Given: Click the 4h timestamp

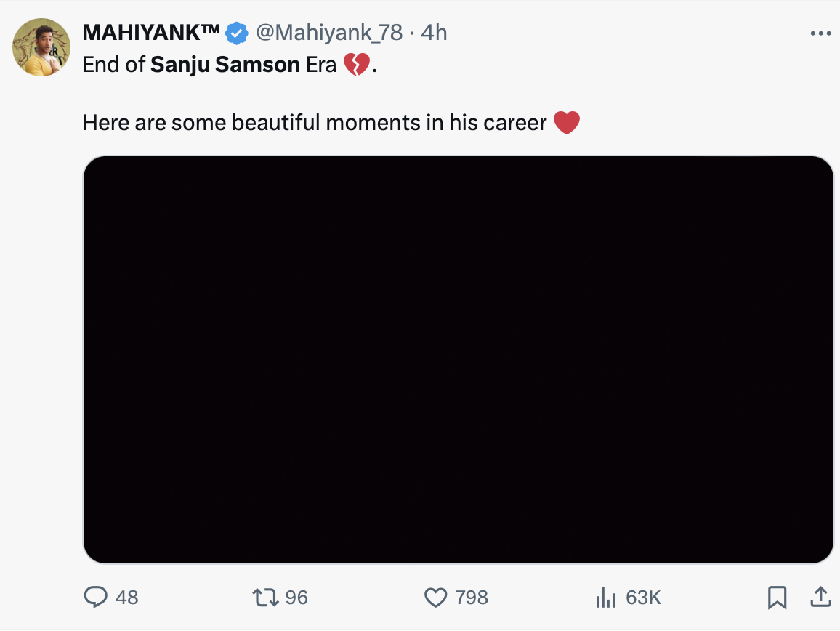Looking at the screenshot, I should pyautogui.click(x=434, y=33).
